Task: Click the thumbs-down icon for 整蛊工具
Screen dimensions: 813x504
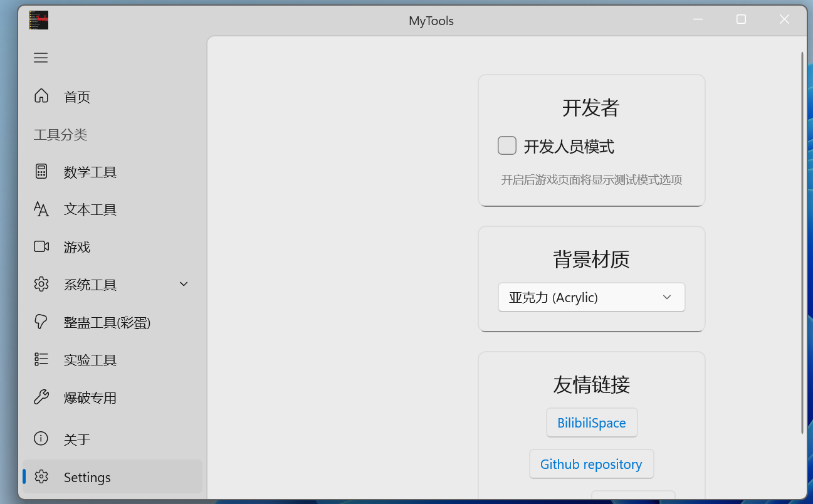Action: (x=41, y=322)
